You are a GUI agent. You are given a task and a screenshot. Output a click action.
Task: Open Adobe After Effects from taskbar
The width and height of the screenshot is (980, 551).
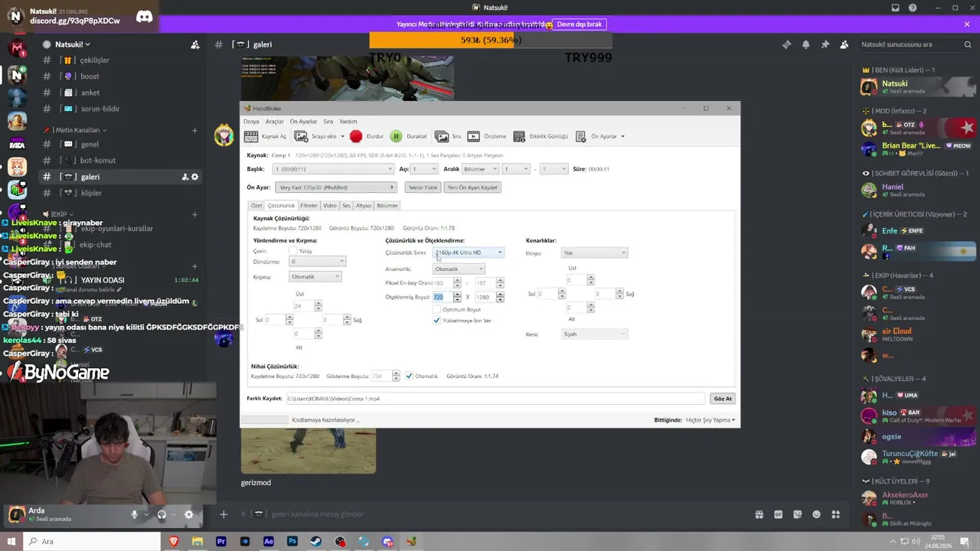click(269, 541)
